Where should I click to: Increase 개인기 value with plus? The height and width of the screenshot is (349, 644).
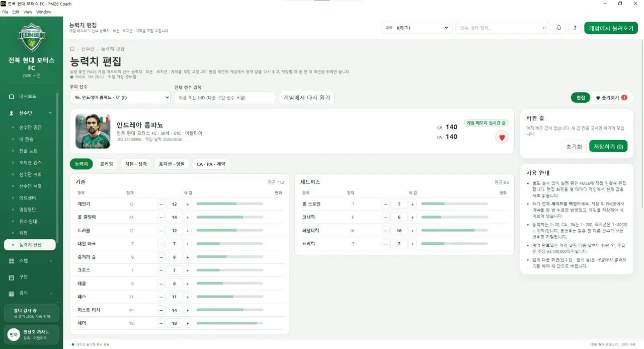tap(188, 204)
